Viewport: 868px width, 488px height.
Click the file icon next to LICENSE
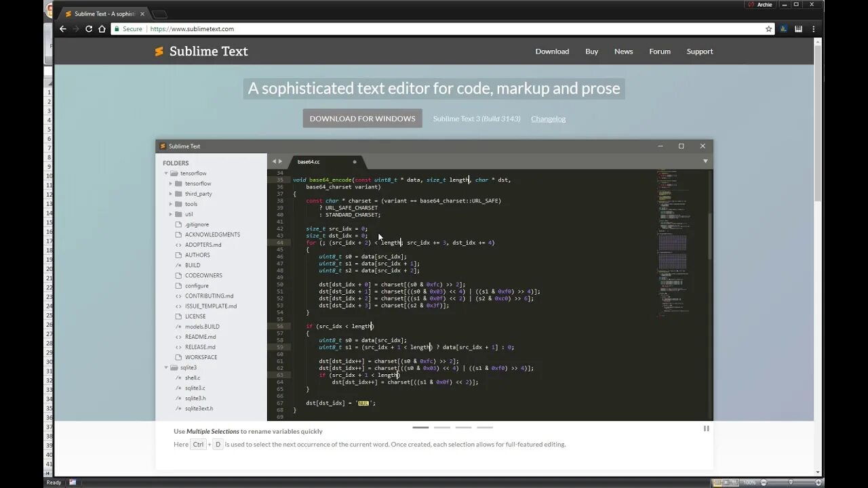pyautogui.click(x=178, y=317)
